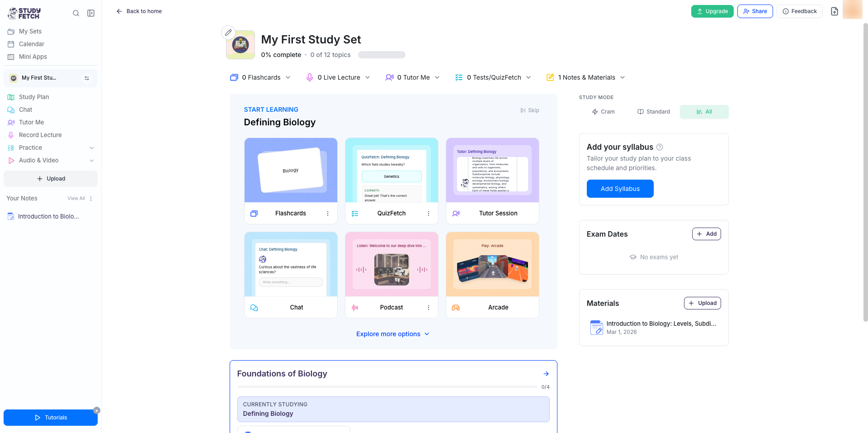Click the Study Fetch logo
The width and height of the screenshot is (868, 433).
(24, 13)
